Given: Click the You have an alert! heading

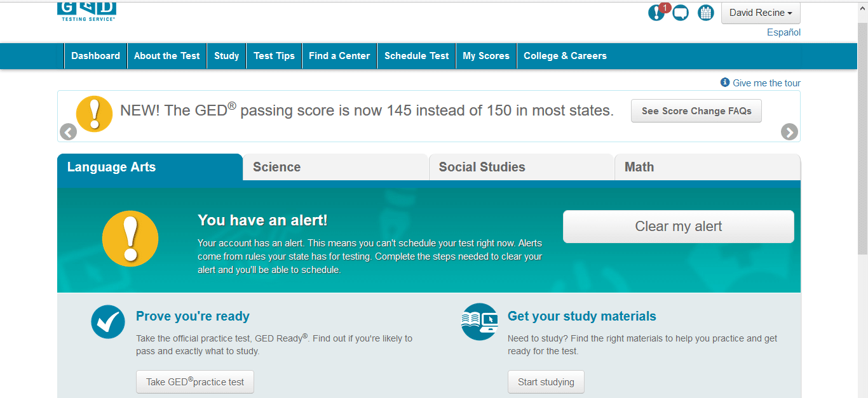Looking at the screenshot, I should (x=262, y=220).
